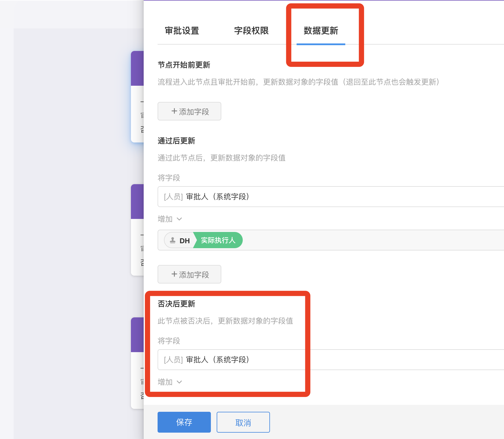Click plus icon of 添加字段 under 节点开始前更新

pyautogui.click(x=174, y=111)
